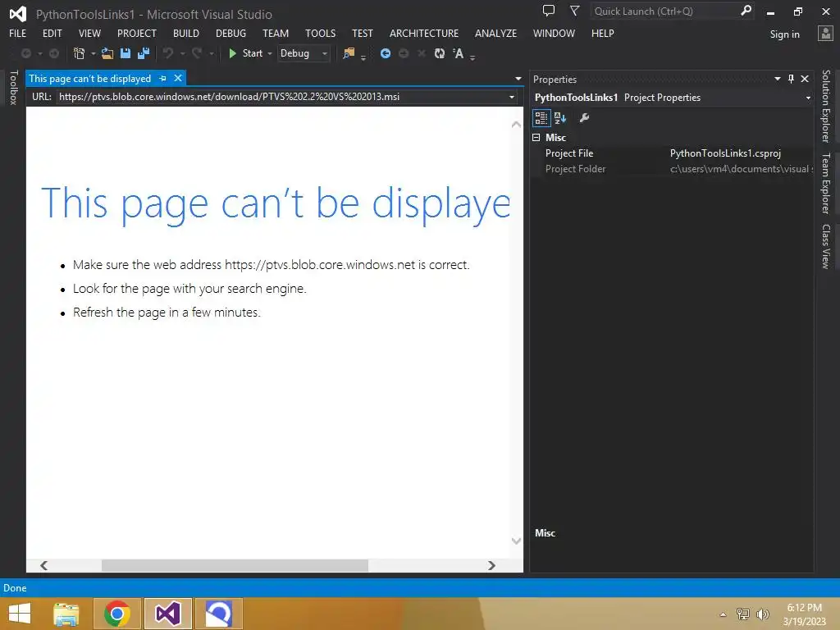Click the Open File folder icon
The height and width of the screenshot is (630, 840).
pos(107,53)
